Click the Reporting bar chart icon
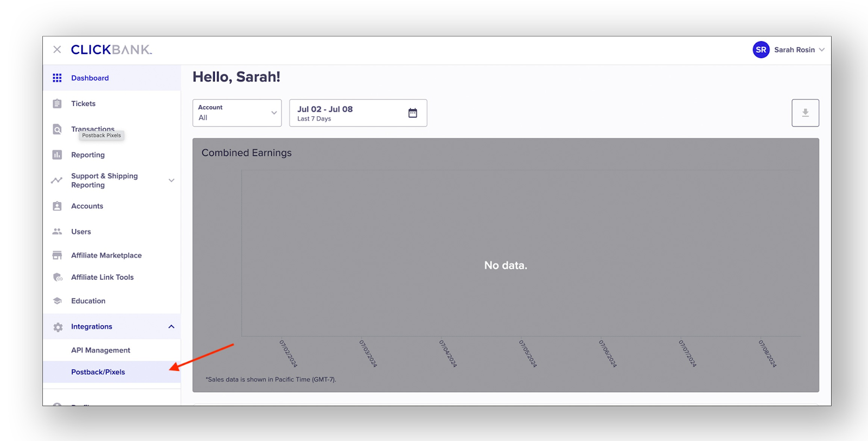Viewport: 868px width, 441px height. pos(57,155)
